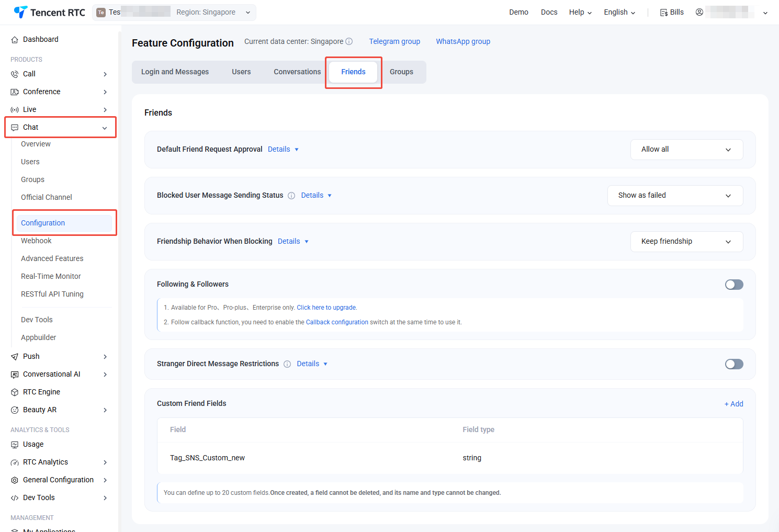This screenshot has height=532, width=779.
Task: Open the application and region selector dropdown
Action: 174,13
